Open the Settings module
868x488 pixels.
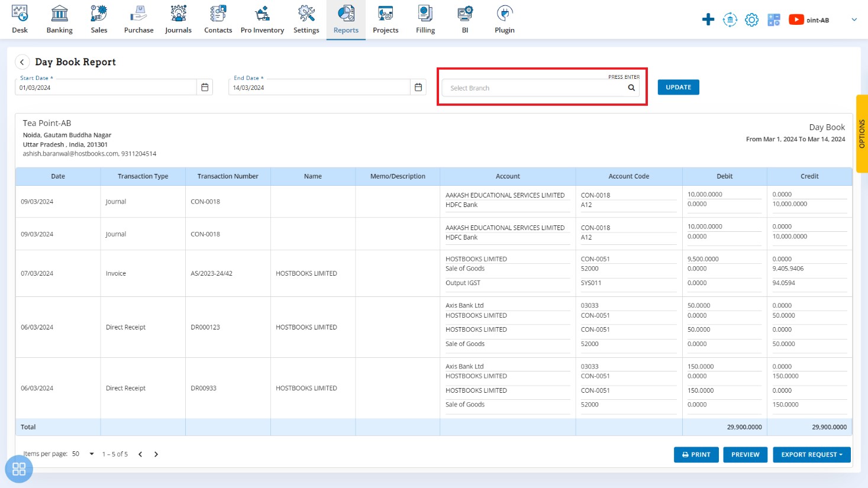tap(306, 20)
